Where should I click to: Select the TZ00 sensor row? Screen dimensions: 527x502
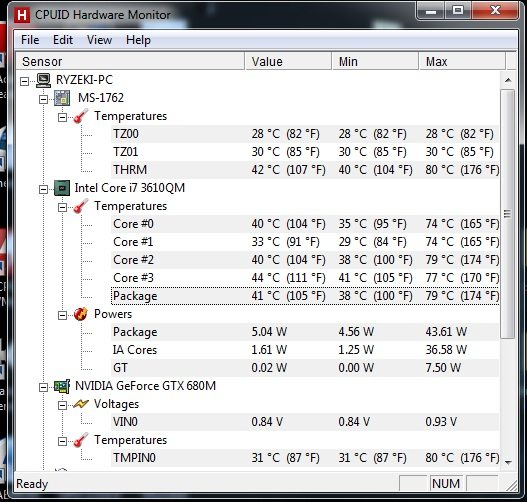click(x=305, y=134)
